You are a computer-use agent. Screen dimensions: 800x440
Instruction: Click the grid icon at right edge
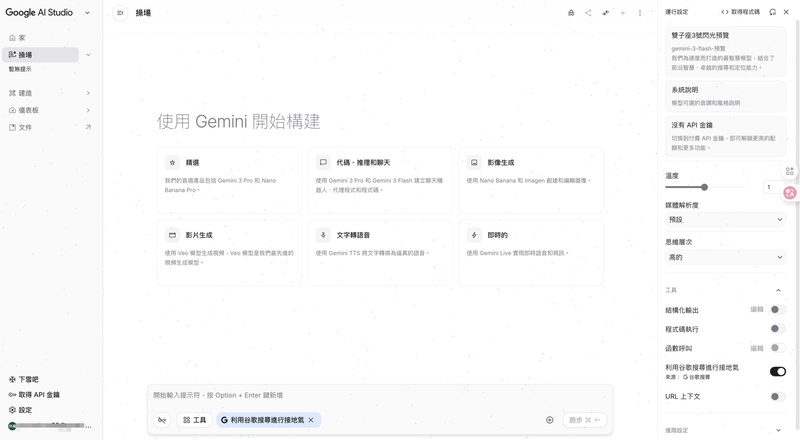point(790,172)
